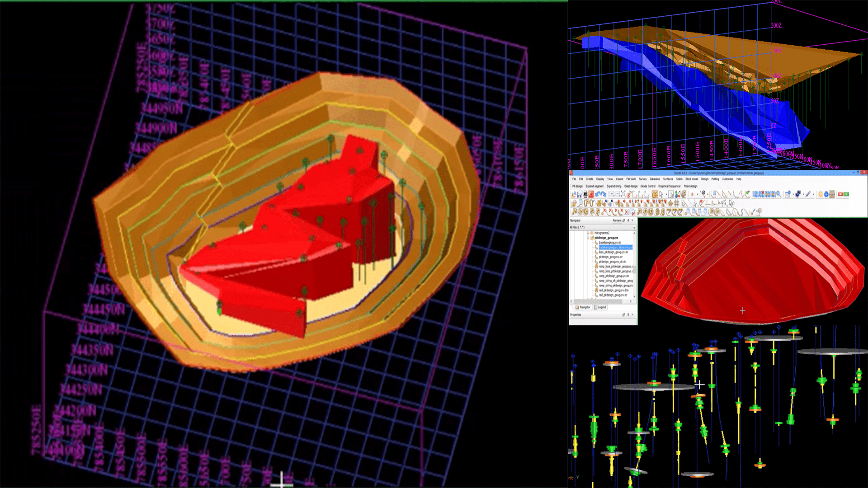
Task: Open the gear settings icon near toolbar's right end
Action: (821, 194)
